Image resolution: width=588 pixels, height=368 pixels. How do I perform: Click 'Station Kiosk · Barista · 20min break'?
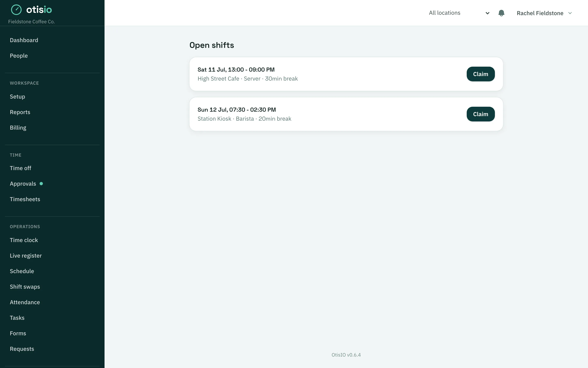[244, 119]
